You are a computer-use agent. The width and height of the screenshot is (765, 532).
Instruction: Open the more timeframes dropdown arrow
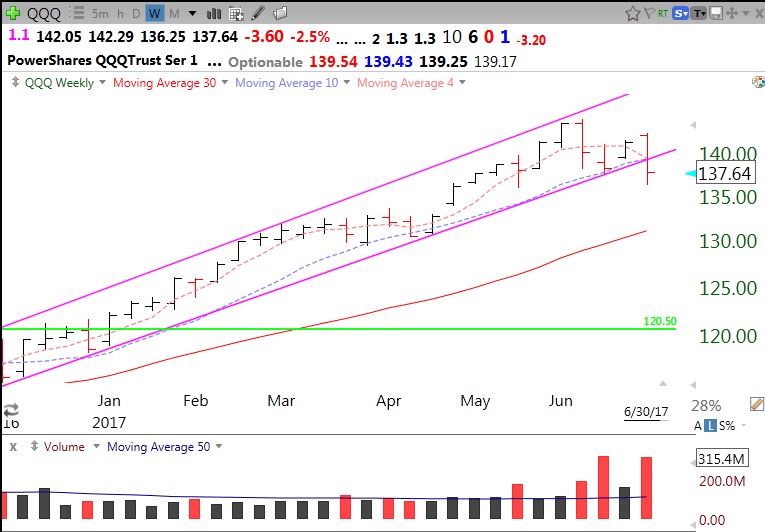click(193, 14)
